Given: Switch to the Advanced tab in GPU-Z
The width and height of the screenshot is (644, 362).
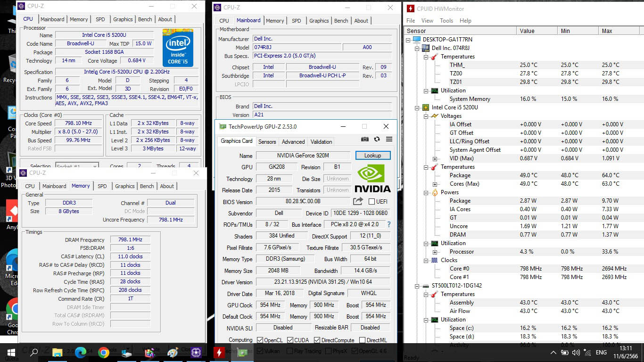Looking at the screenshot, I should (293, 142).
